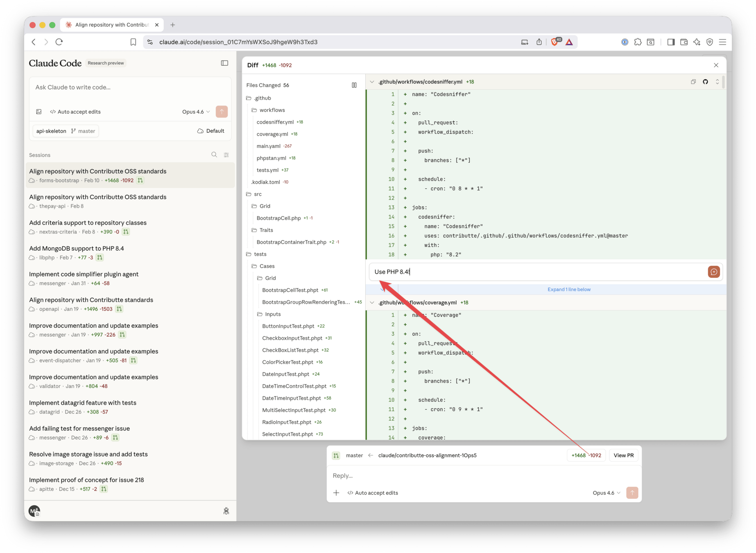Toggle the diff file tree panel
This screenshot has height=553, width=756.
(x=354, y=85)
